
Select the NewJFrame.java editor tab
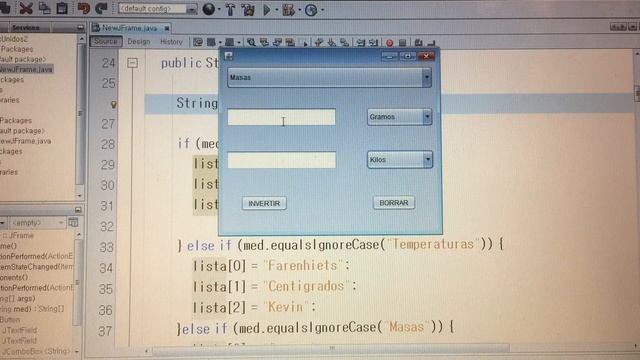(129, 28)
